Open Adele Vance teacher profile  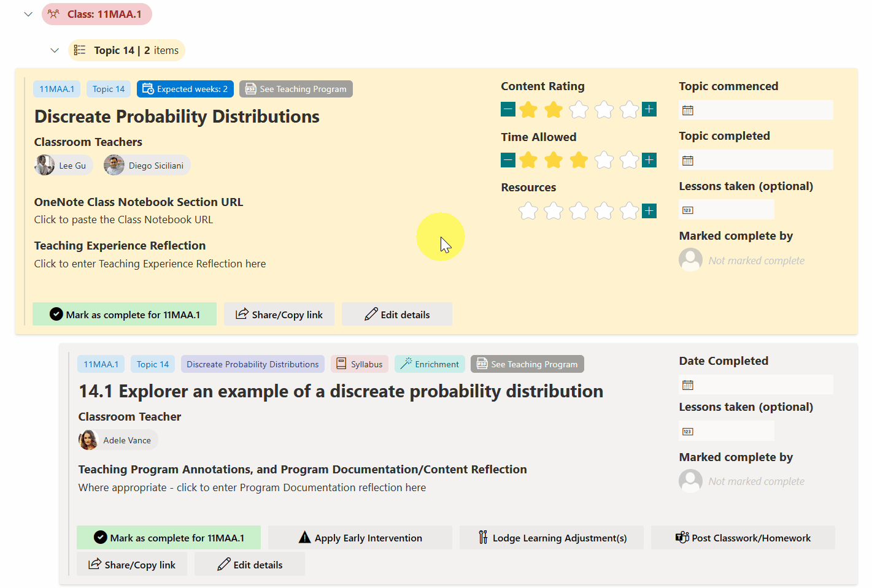point(118,440)
